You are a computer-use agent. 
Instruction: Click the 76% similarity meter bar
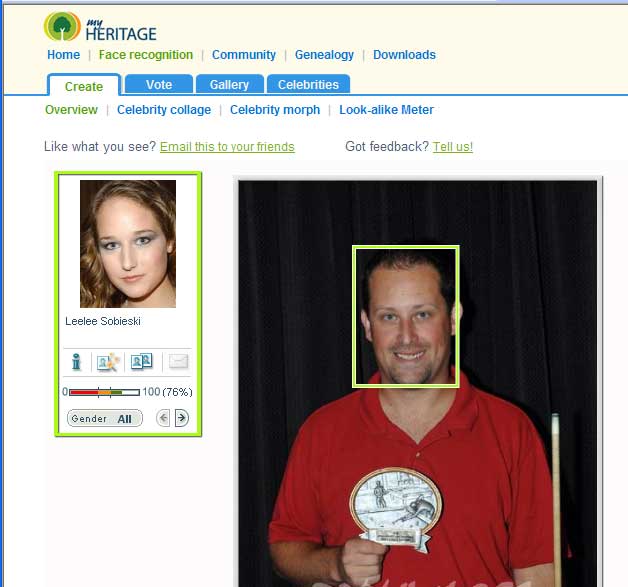105,392
